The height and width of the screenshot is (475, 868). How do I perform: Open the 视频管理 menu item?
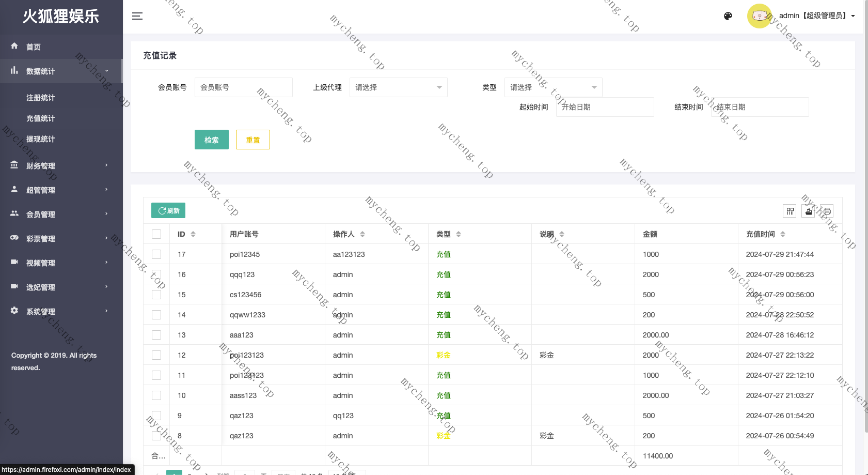click(41, 263)
